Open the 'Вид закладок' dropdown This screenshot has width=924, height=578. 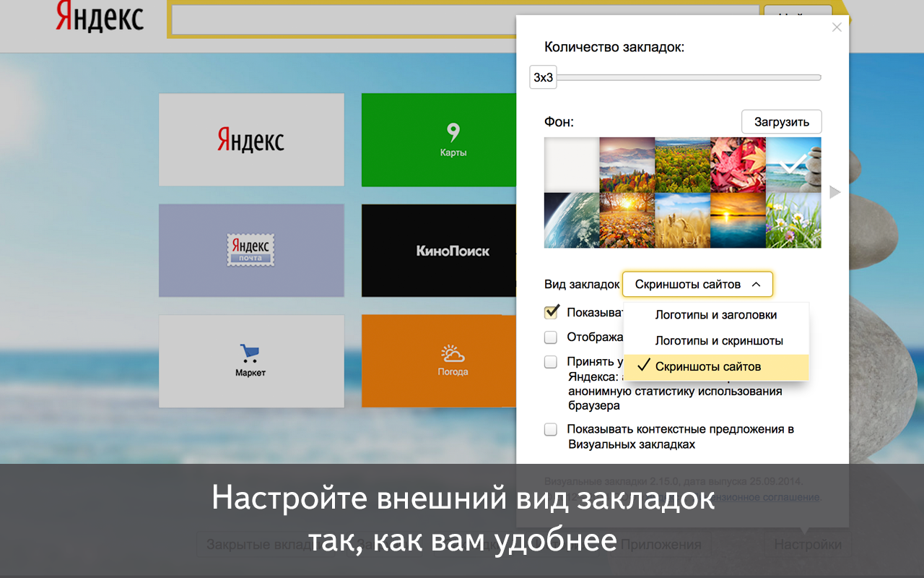(697, 284)
